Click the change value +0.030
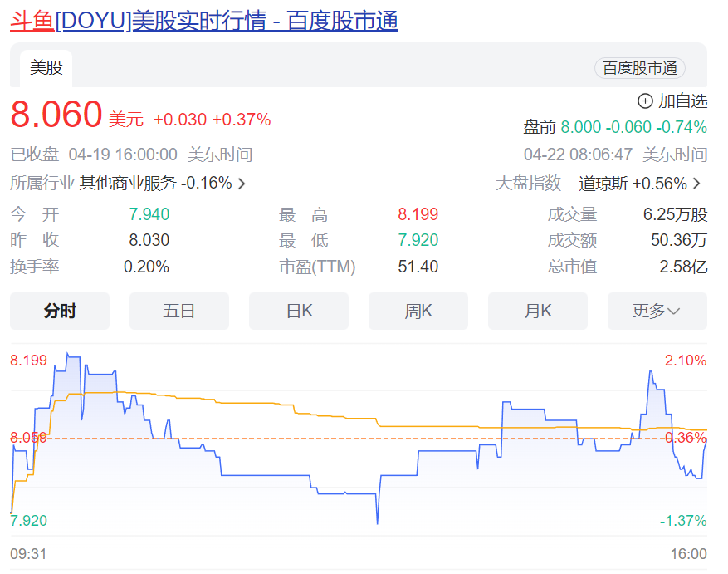 click(x=180, y=120)
